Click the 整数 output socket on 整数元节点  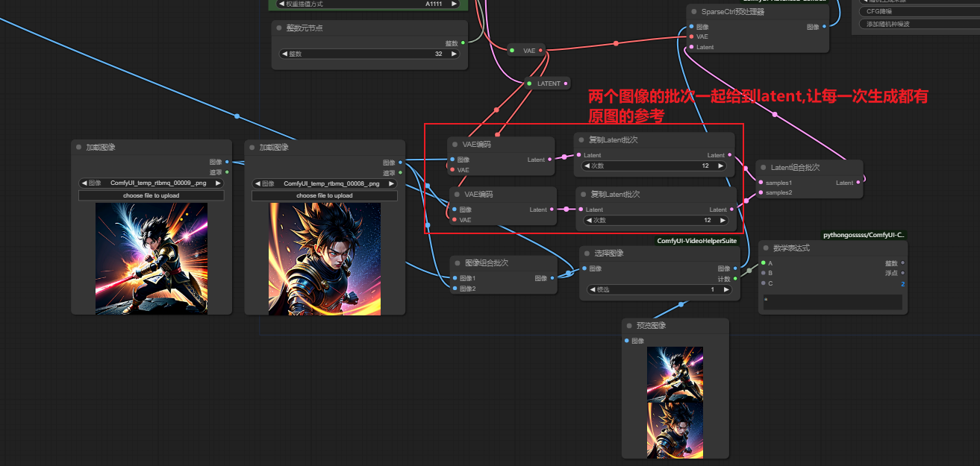click(x=463, y=42)
